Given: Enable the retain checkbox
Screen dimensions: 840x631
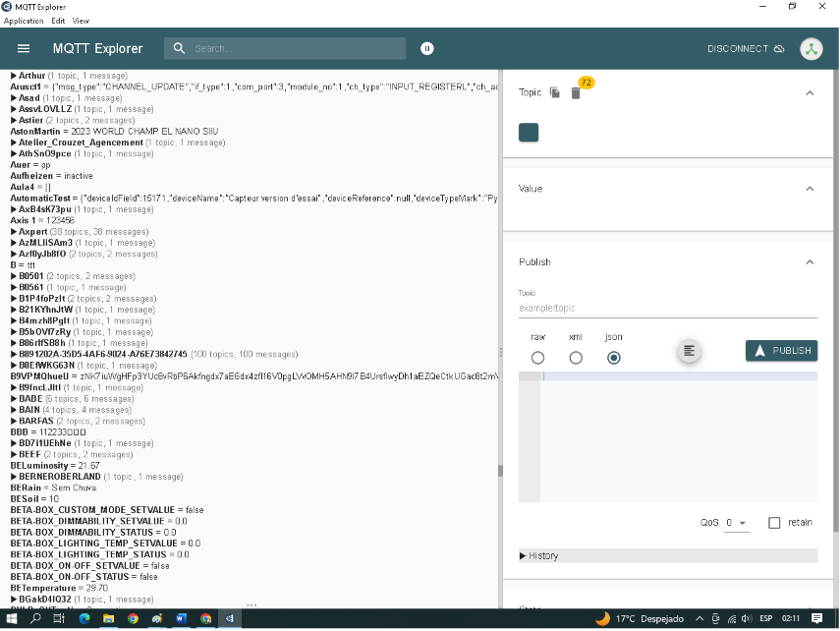Looking at the screenshot, I should (774, 523).
